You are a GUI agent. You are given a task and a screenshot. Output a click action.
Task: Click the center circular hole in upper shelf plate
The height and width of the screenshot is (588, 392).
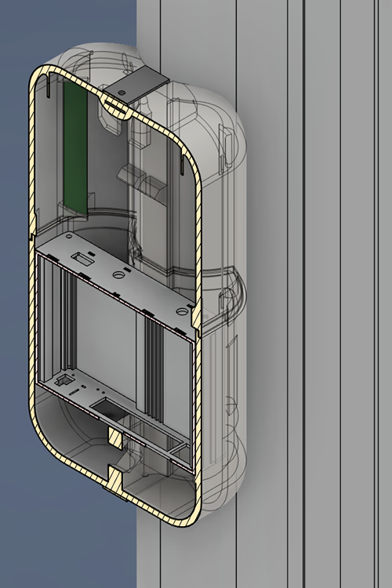click(118, 276)
